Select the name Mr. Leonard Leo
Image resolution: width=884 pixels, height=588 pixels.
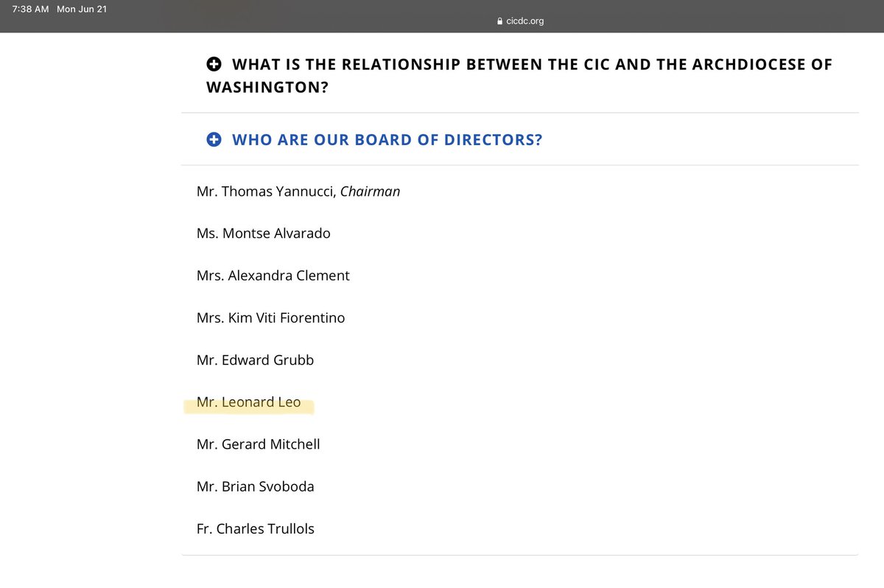tap(248, 402)
